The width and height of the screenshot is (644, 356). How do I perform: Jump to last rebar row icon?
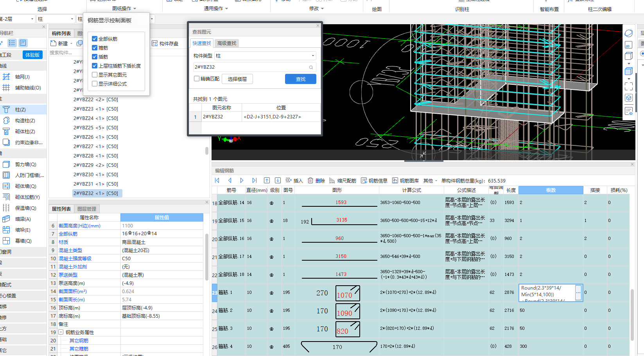pyautogui.click(x=254, y=181)
